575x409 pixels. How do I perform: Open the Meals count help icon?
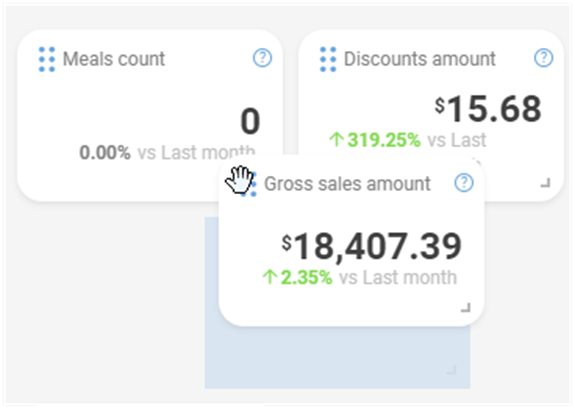pos(262,58)
